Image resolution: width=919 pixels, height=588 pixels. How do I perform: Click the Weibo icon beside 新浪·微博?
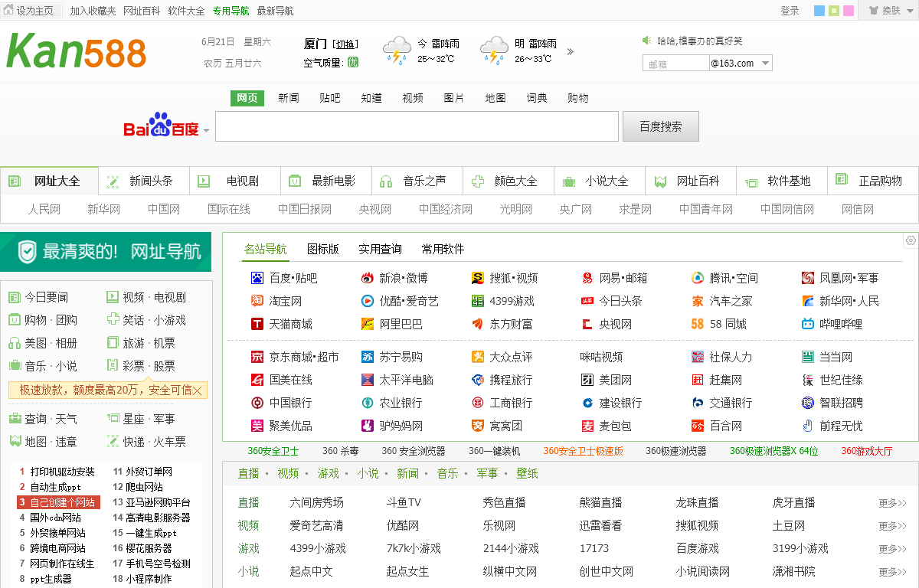(368, 278)
